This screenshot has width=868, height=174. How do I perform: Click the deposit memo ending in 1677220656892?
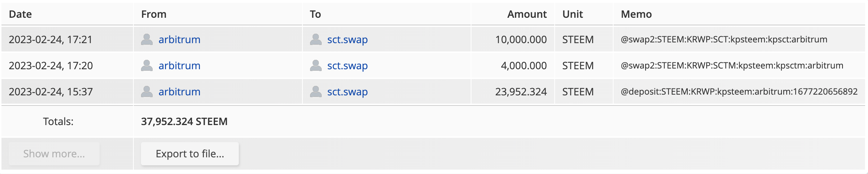click(739, 92)
